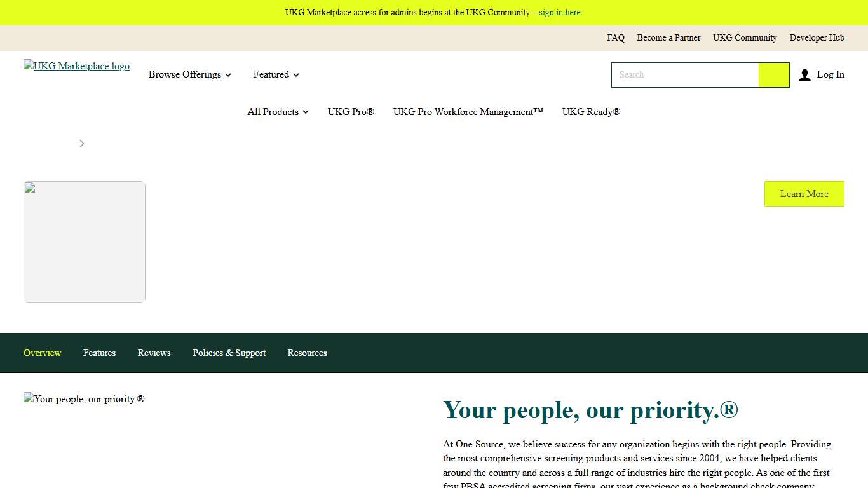Image resolution: width=868 pixels, height=488 pixels.
Task: Click the Become a Partner link
Action: tap(668, 38)
